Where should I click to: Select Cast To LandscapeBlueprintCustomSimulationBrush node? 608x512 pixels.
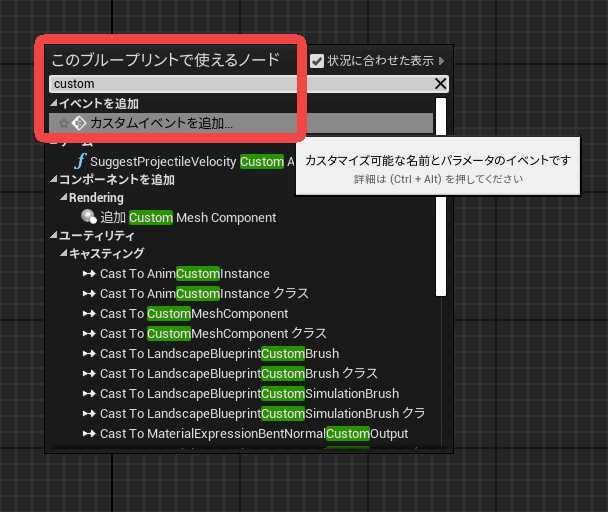point(249,394)
